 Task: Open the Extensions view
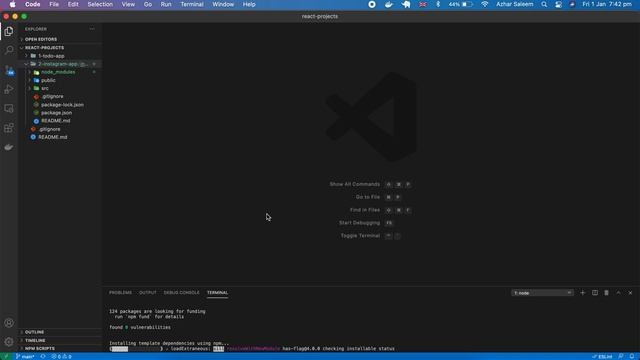(x=9, y=128)
